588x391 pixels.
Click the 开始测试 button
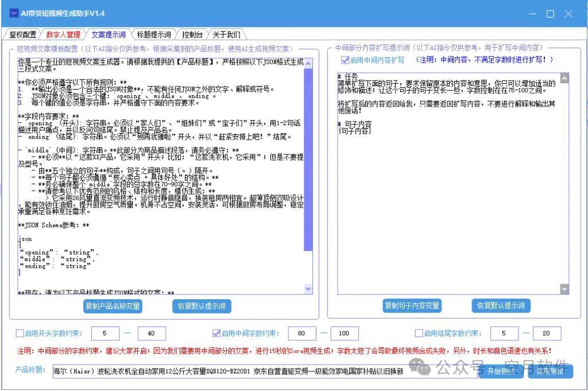(x=501, y=371)
